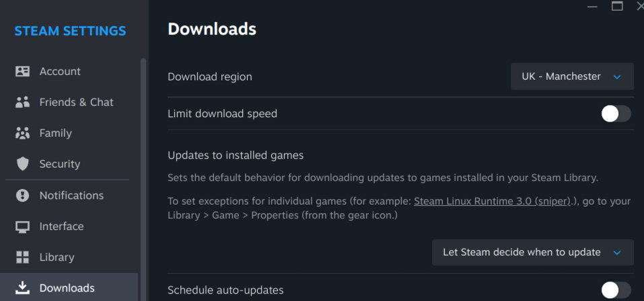Click the Family group icon
Image resolution: width=644 pixels, height=301 pixels.
22,133
